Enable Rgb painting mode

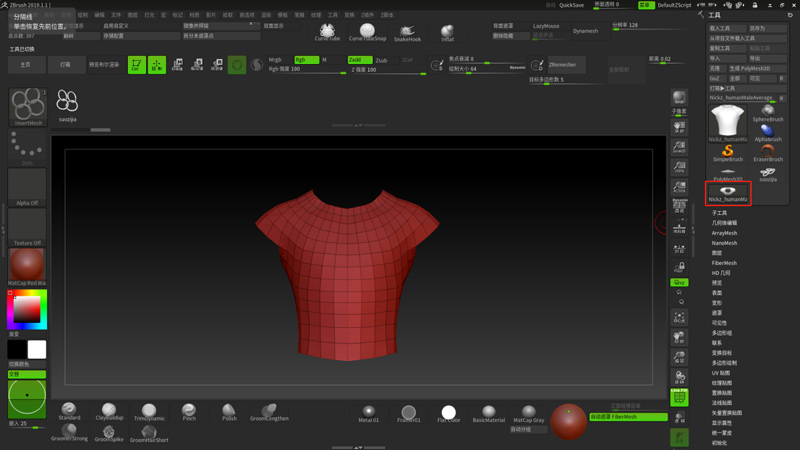coord(305,60)
